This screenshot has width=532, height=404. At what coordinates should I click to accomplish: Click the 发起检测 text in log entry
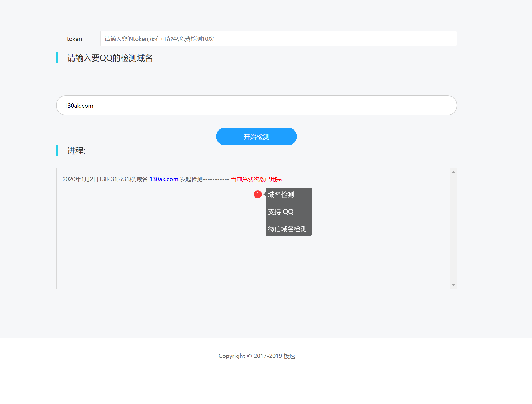pyautogui.click(x=191, y=179)
